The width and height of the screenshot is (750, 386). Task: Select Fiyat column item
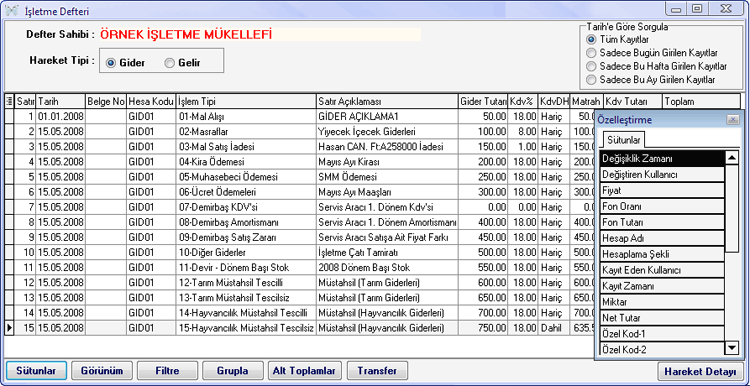[x=662, y=190]
